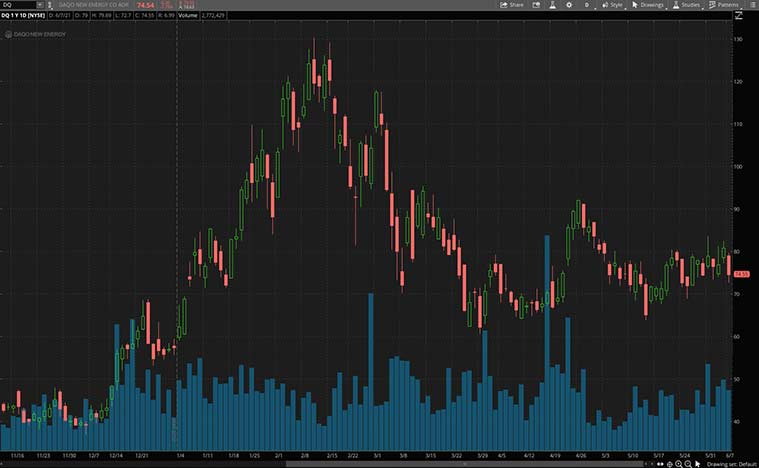This screenshot has width=759, height=468.
Task: Click in the DQ symbol input field
Action: coord(16,5)
